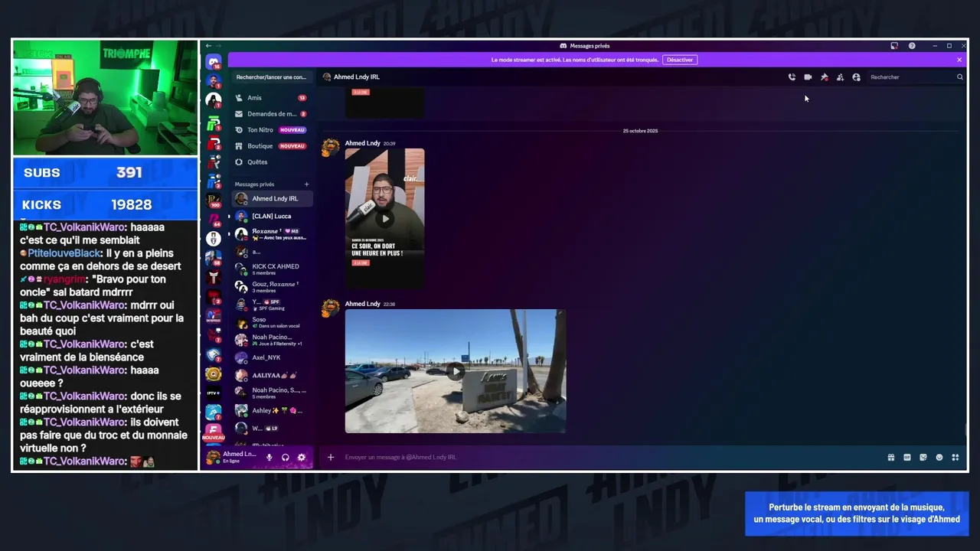Open the Ahmed Lndy IRL conversation
Screen dimensions: 980x551
coord(272,199)
